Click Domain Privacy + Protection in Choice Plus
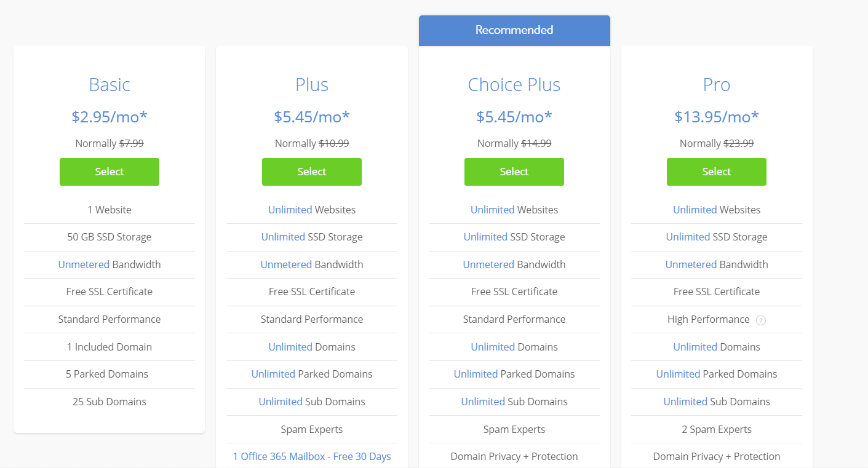This screenshot has height=468, width=868. coord(514,456)
